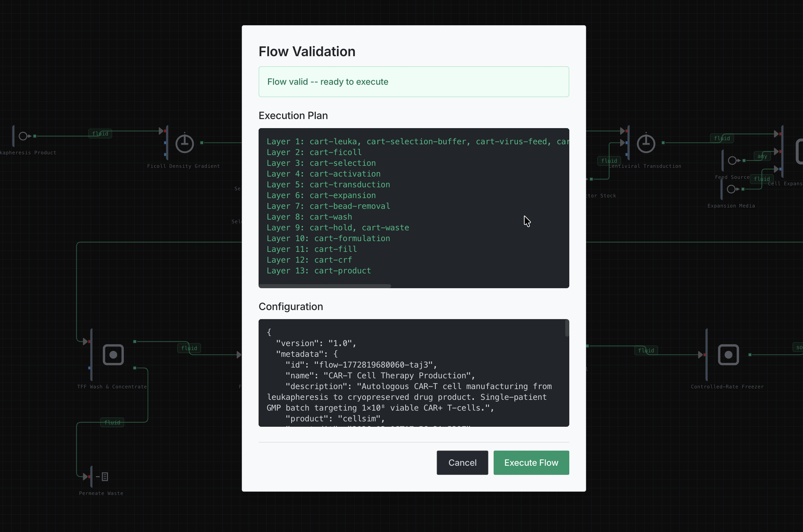Image resolution: width=803 pixels, height=532 pixels.
Task: Click fluid label left of Controlled-Rate Freezer
Action: point(646,350)
